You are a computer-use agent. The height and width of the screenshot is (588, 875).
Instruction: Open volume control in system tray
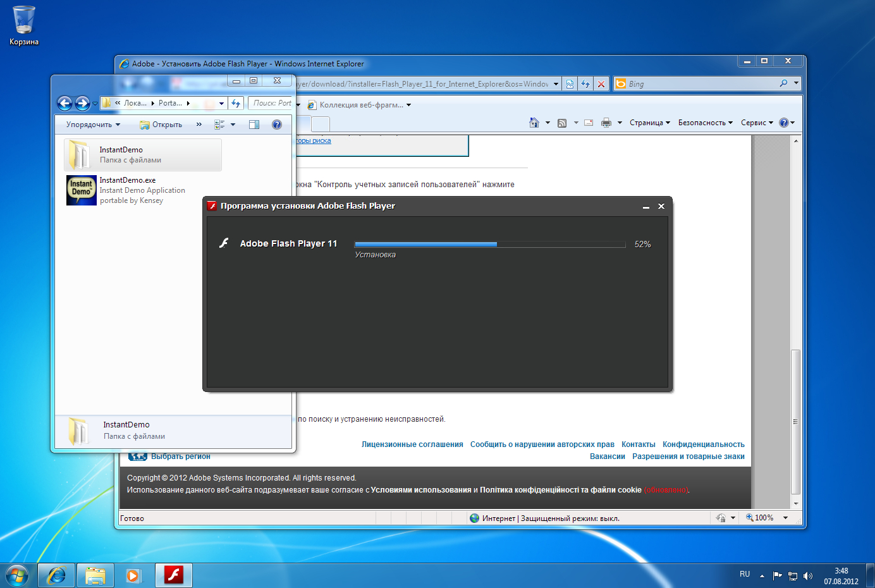[x=808, y=576]
